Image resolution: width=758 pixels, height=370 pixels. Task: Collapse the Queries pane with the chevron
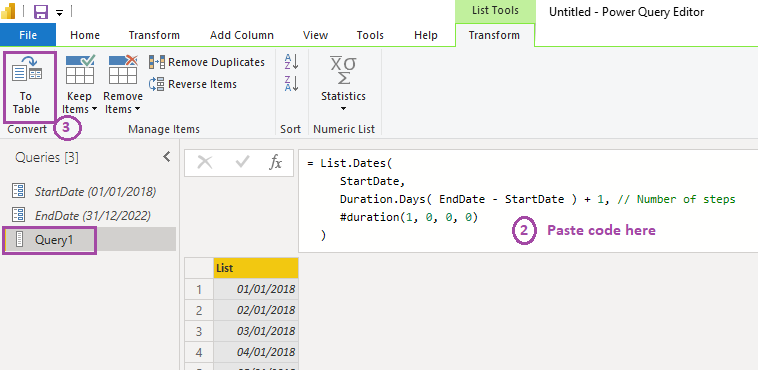(167, 157)
